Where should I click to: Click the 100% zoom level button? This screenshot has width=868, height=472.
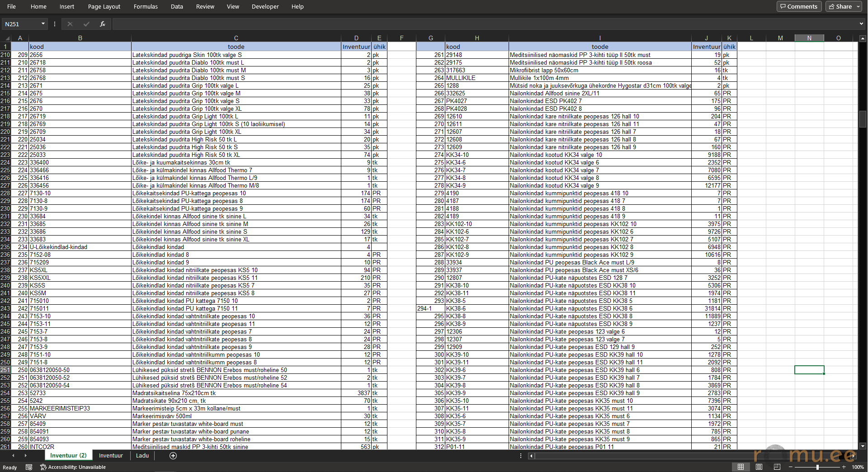[x=858, y=467]
